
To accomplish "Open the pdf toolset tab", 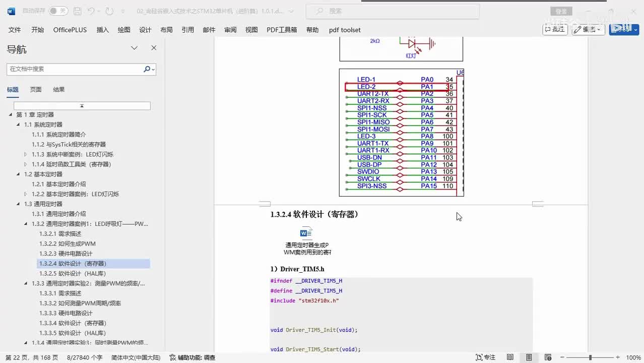I will coord(345,30).
